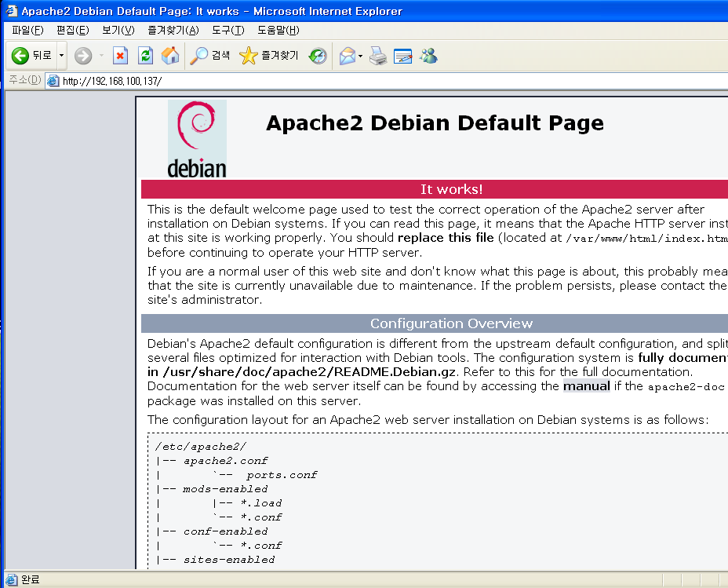Click the Refresh page icon
The image size is (728, 588).
click(x=145, y=56)
